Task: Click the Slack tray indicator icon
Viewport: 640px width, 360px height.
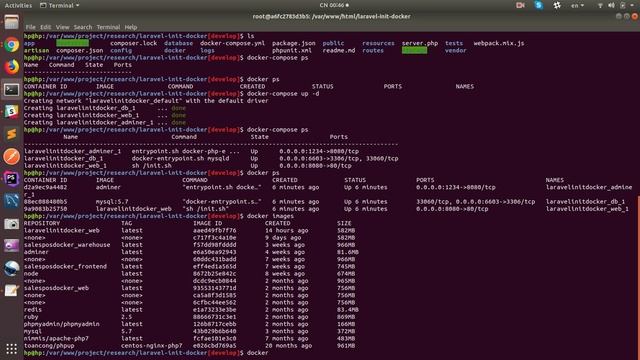Action: click(x=557, y=5)
